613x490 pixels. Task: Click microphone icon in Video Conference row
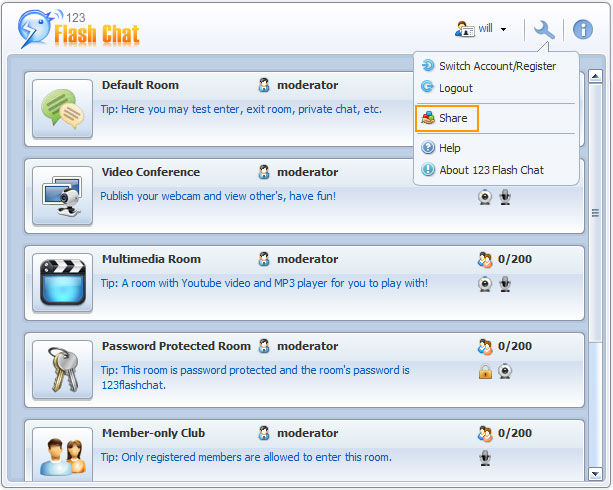(x=505, y=197)
